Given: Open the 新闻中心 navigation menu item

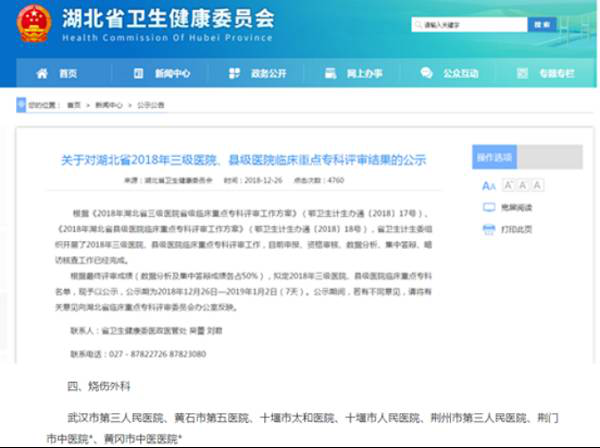Looking at the screenshot, I should tap(173, 73).
